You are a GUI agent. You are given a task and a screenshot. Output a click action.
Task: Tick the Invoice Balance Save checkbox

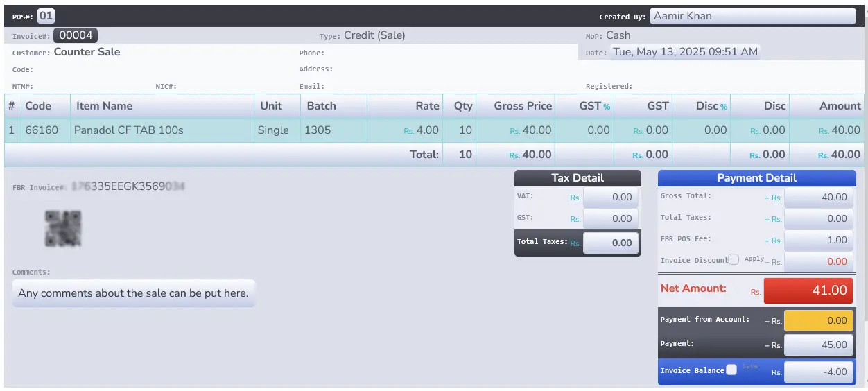pyautogui.click(x=731, y=370)
